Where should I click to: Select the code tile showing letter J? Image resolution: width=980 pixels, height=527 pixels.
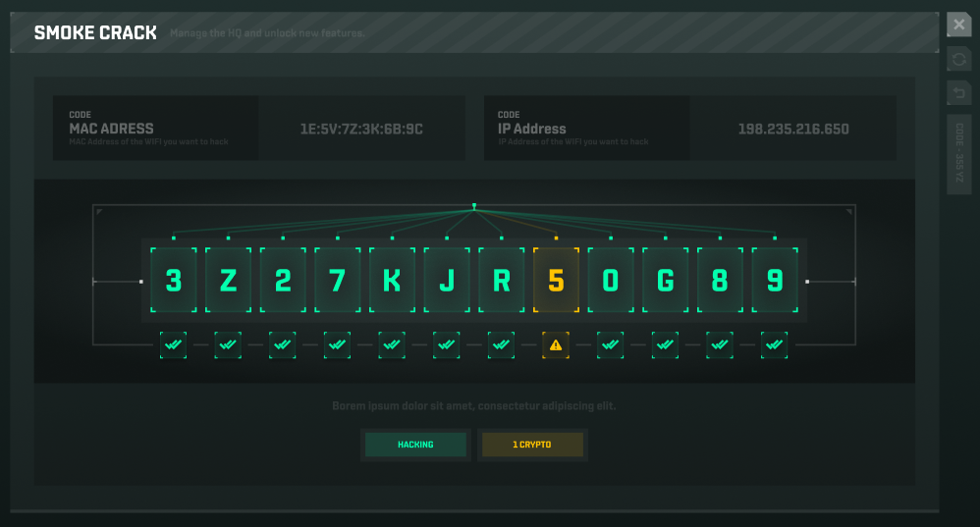pos(447,281)
